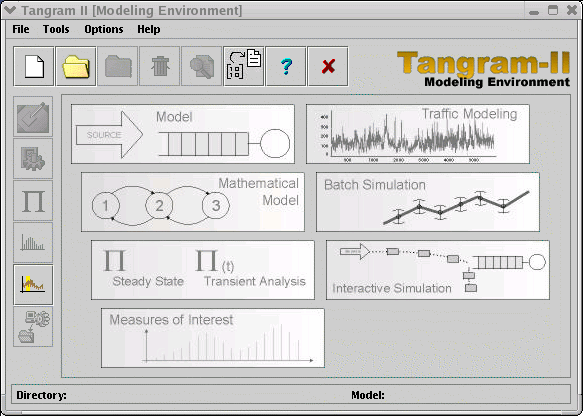
Task: Click the Model label in status bar
Action: [x=368, y=395]
